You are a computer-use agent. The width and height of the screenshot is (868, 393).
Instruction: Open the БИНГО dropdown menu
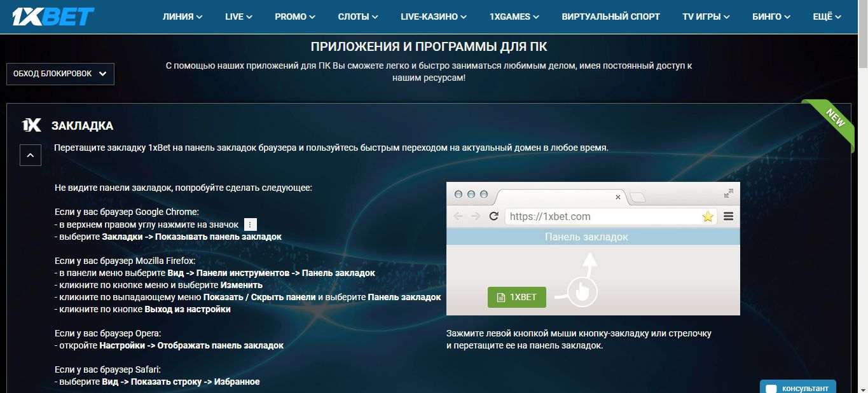[771, 17]
